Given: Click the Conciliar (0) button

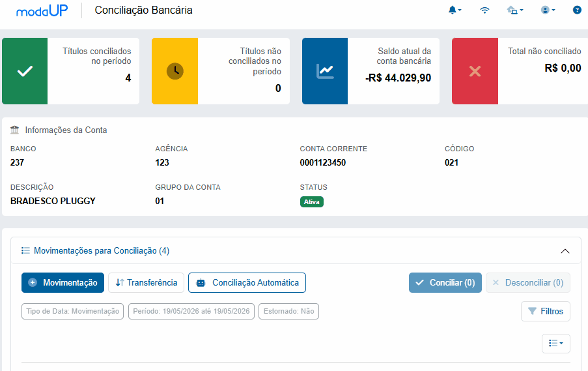Looking at the screenshot, I should [x=445, y=282].
